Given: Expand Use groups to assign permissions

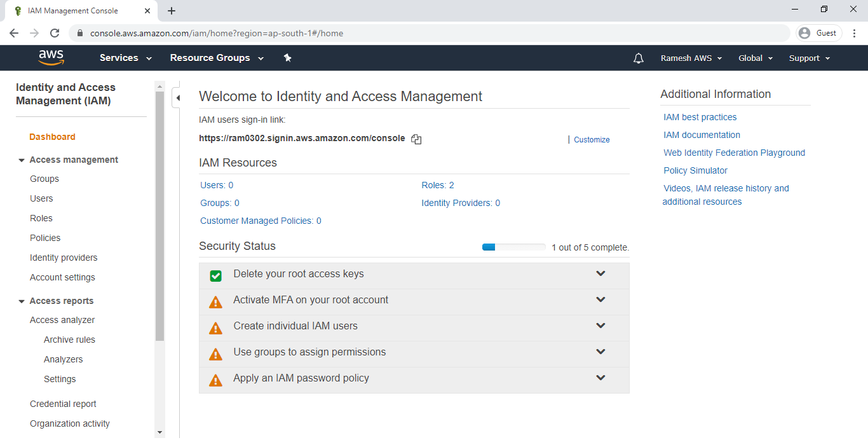Looking at the screenshot, I should click(x=600, y=352).
